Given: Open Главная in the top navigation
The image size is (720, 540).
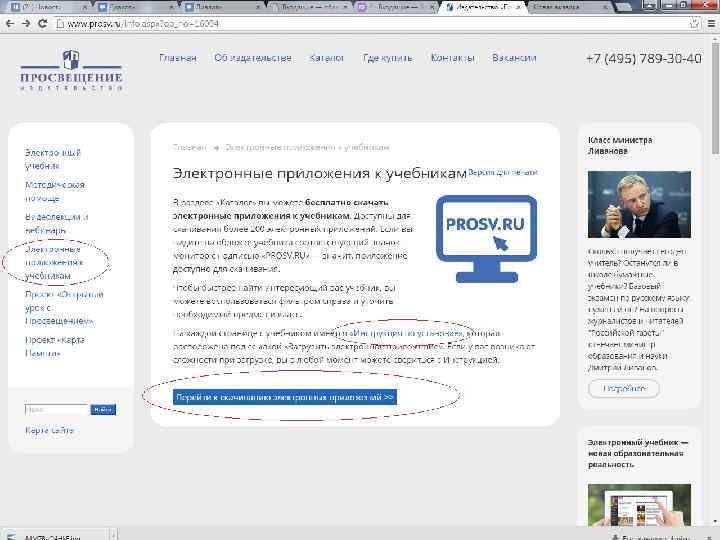Looking at the screenshot, I should pos(178,58).
